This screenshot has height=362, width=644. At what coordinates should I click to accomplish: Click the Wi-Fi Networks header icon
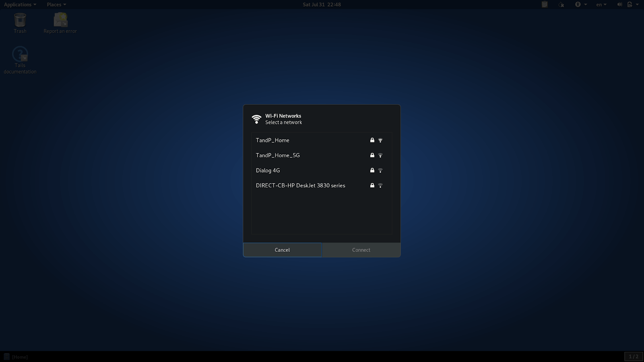256,119
